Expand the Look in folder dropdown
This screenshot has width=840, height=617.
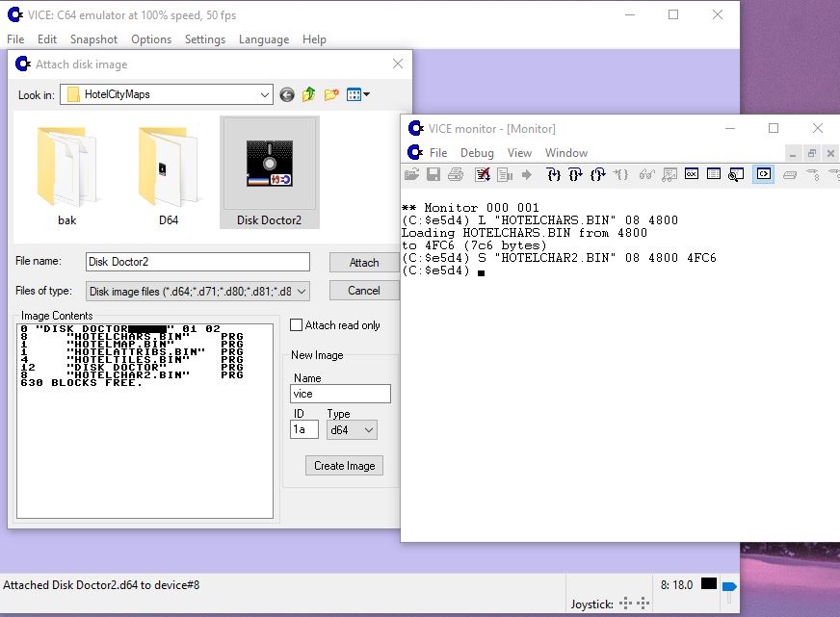265,94
